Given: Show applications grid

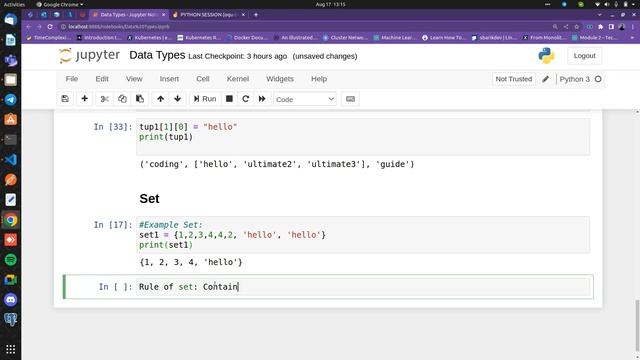Looking at the screenshot, I should pos(11,349).
